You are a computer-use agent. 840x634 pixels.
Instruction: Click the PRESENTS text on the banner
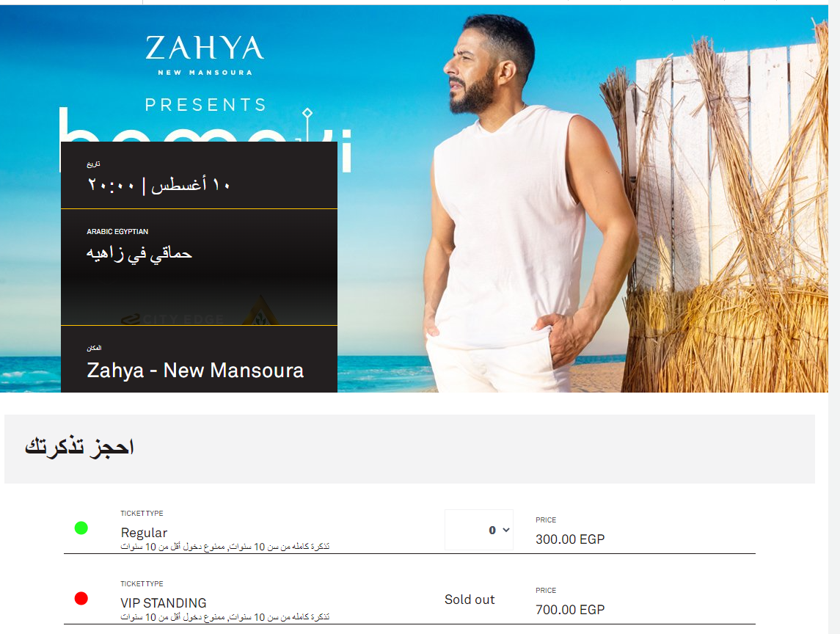click(205, 104)
